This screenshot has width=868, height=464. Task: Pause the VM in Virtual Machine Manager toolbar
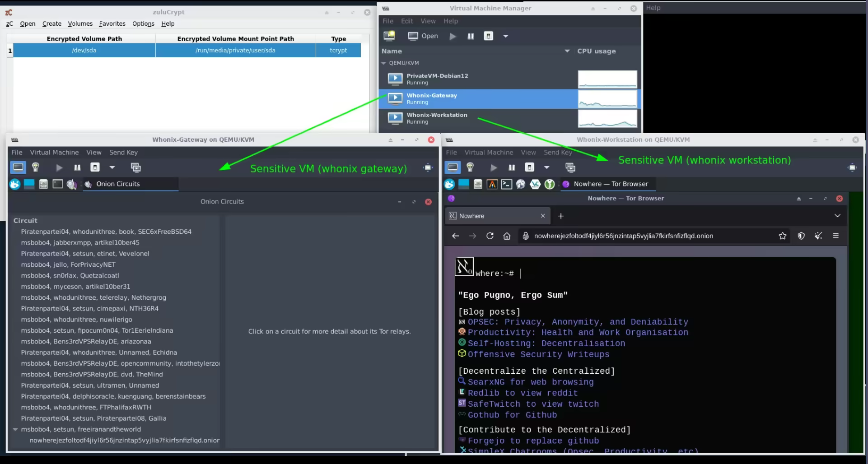(471, 36)
